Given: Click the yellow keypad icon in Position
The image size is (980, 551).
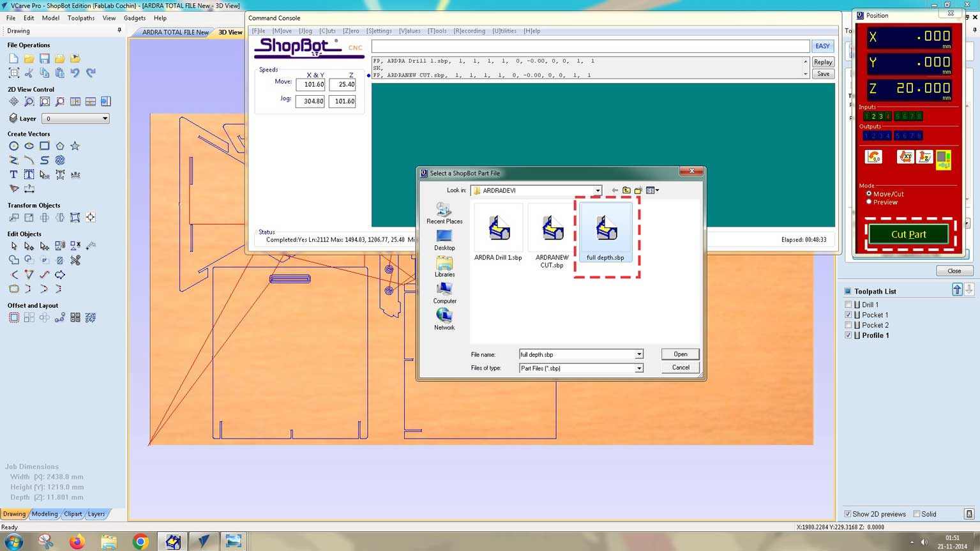Looking at the screenshot, I should pyautogui.click(x=944, y=160).
